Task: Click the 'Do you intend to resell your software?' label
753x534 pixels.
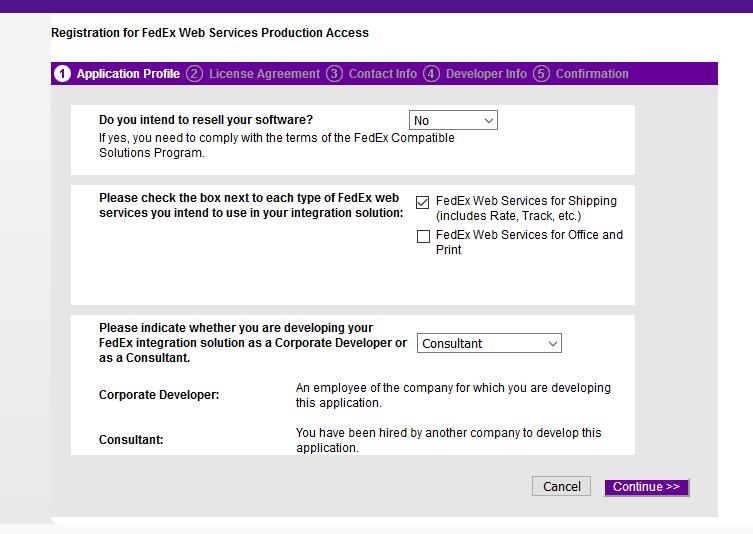Action: (x=206, y=120)
